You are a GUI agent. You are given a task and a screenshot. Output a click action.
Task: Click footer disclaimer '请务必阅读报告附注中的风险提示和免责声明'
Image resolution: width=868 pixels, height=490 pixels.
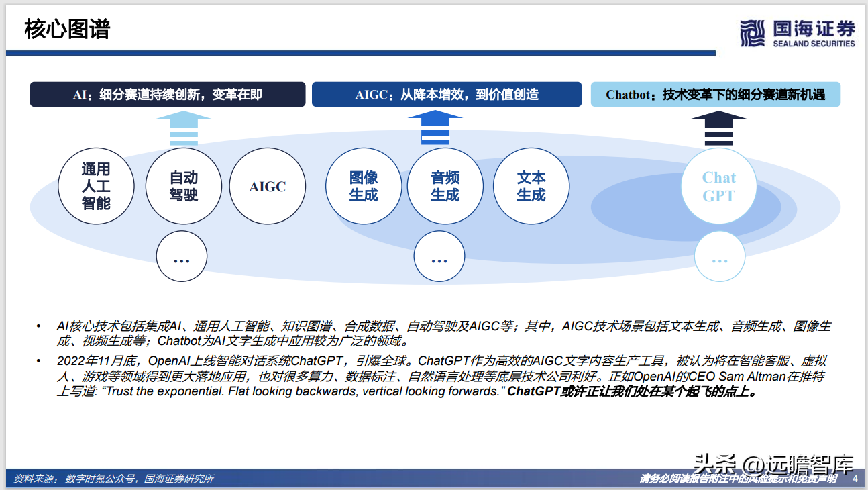pos(738,479)
